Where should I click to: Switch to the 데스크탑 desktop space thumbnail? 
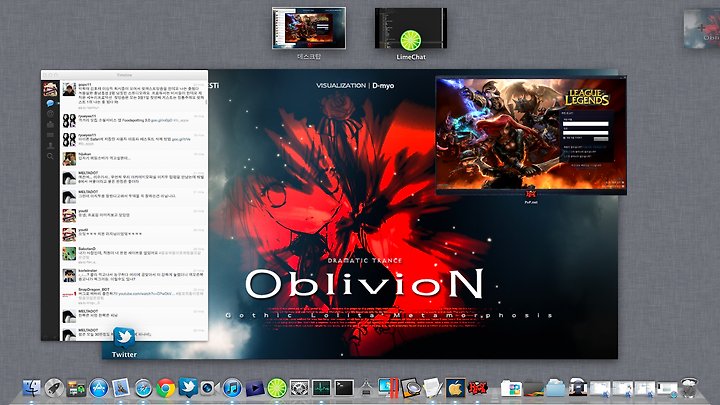click(x=309, y=28)
